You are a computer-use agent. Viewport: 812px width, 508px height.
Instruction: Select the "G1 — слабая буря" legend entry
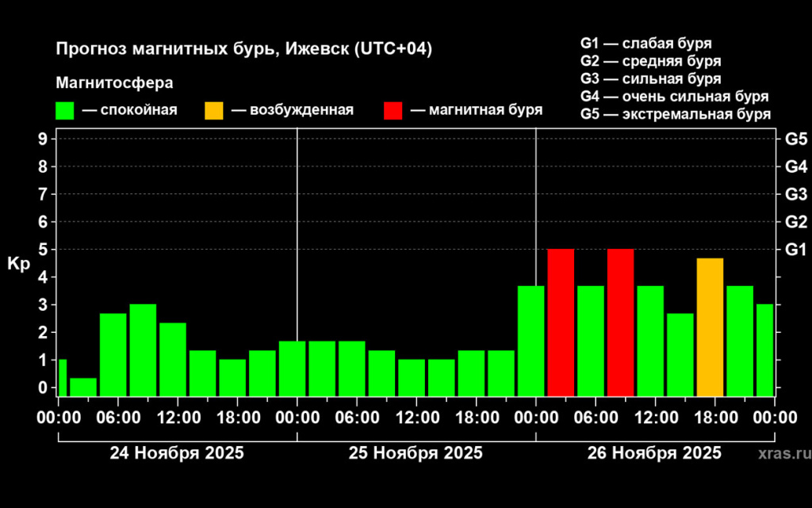645,43
